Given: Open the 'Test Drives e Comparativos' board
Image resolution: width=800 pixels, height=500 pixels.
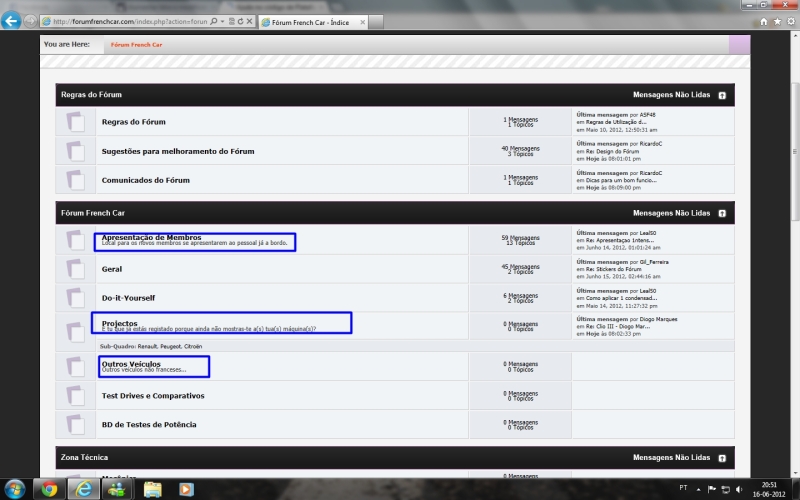Looking at the screenshot, I should [153, 396].
